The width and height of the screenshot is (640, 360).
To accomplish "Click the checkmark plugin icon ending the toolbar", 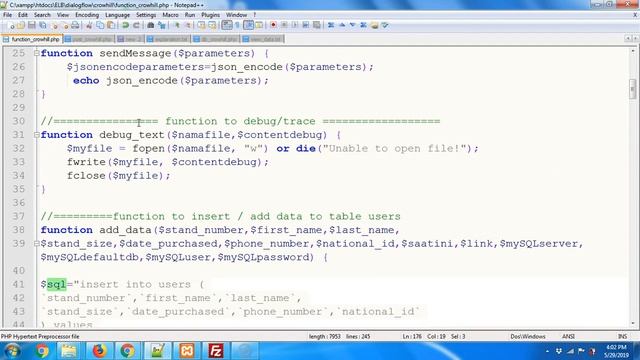I will (385, 25).
